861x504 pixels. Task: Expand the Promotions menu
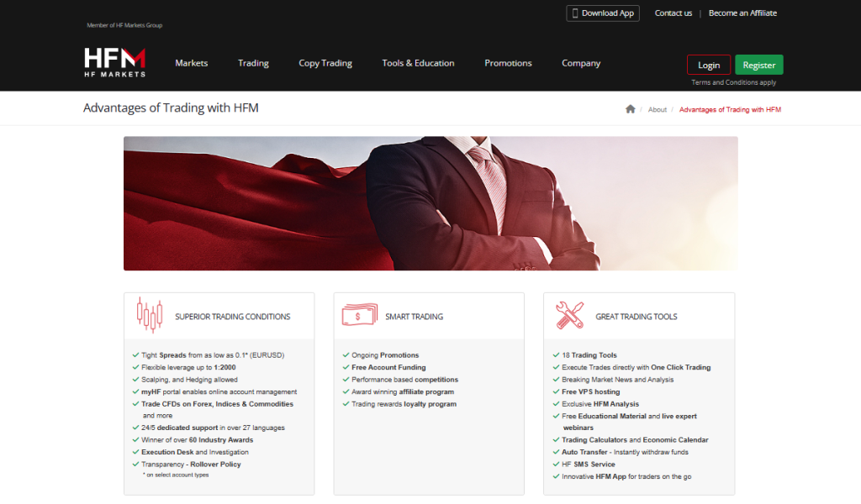(508, 63)
